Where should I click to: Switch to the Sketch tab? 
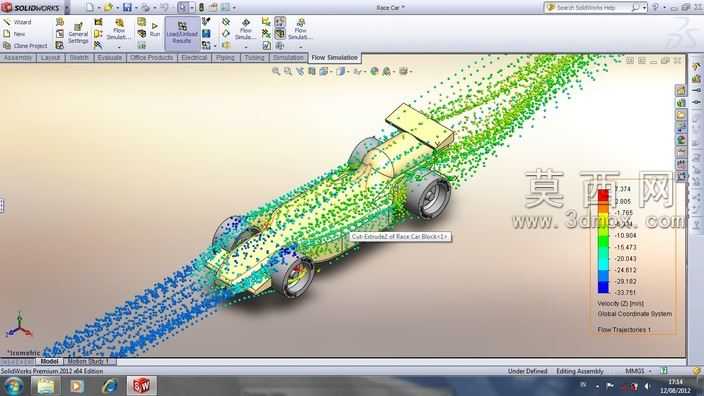pyautogui.click(x=79, y=58)
